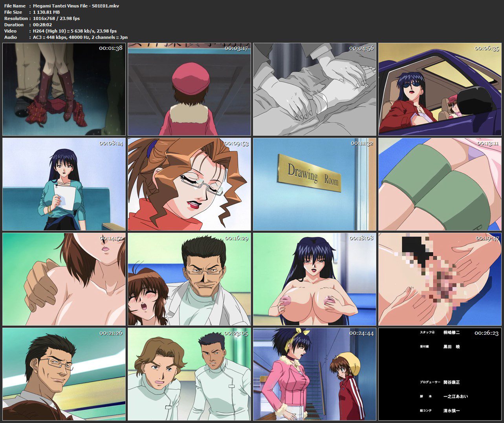Select the doctor scene frame at 00:16:29
Viewport: 504px width, 423px height.
click(189, 279)
